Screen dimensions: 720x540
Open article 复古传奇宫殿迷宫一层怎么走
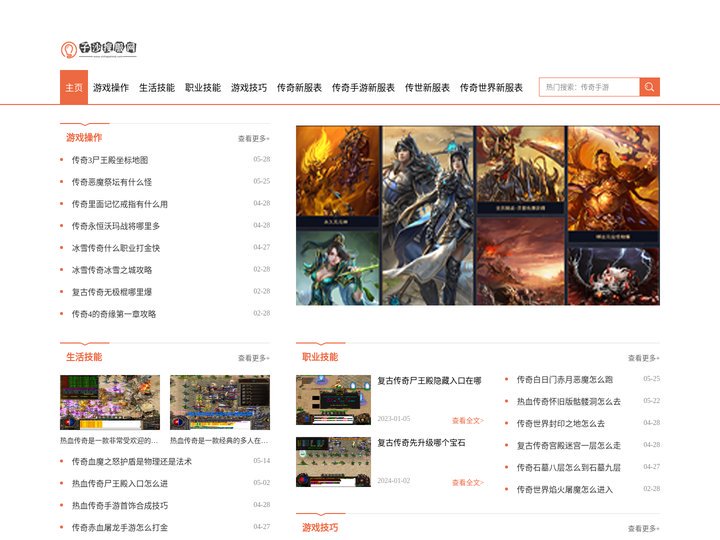coord(569,446)
